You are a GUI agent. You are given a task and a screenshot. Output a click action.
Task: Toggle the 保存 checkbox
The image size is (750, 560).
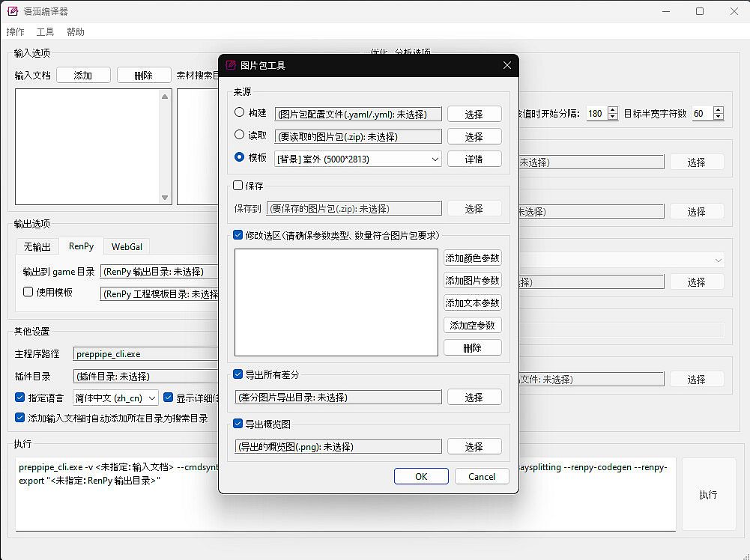[x=238, y=185]
